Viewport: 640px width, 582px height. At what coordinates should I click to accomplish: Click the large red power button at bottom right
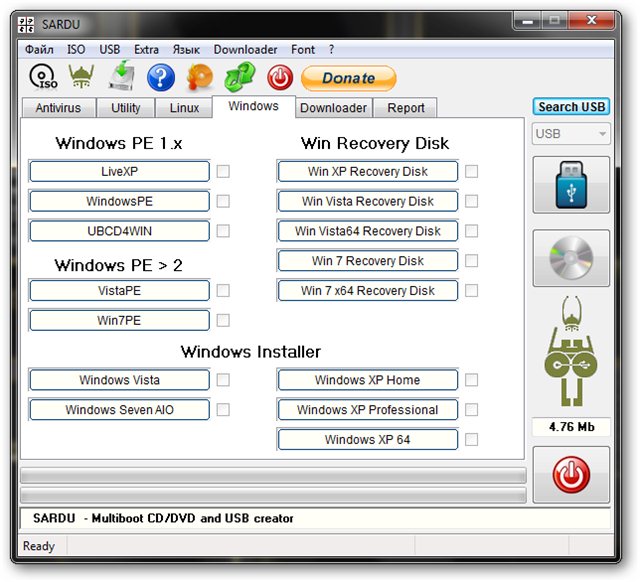pyautogui.click(x=571, y=475)
